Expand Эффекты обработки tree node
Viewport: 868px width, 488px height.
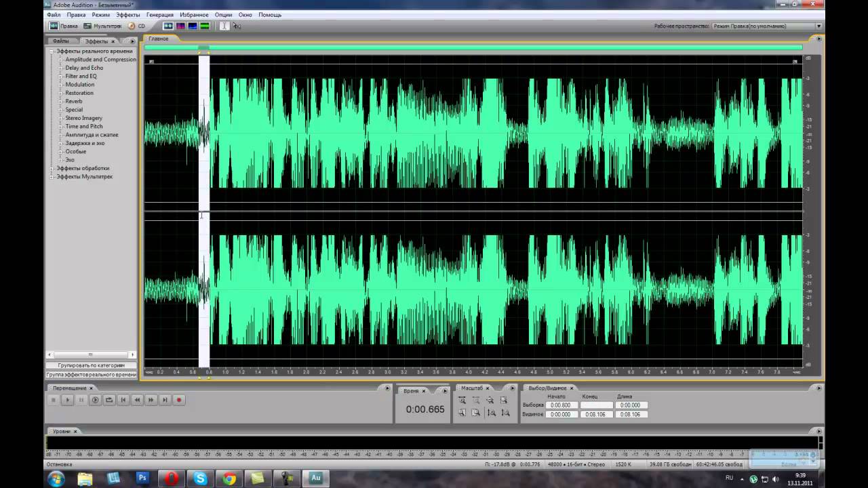coord(52,168)
